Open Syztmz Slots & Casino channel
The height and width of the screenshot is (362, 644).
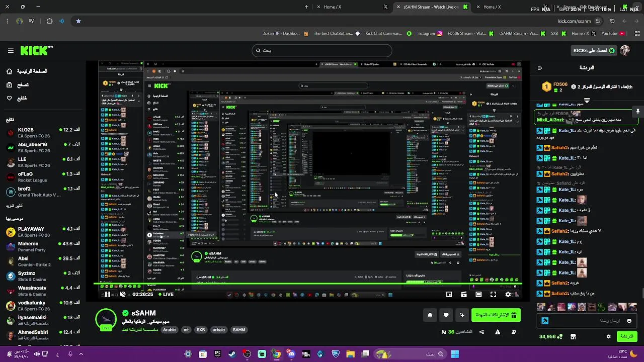(43, 276)
